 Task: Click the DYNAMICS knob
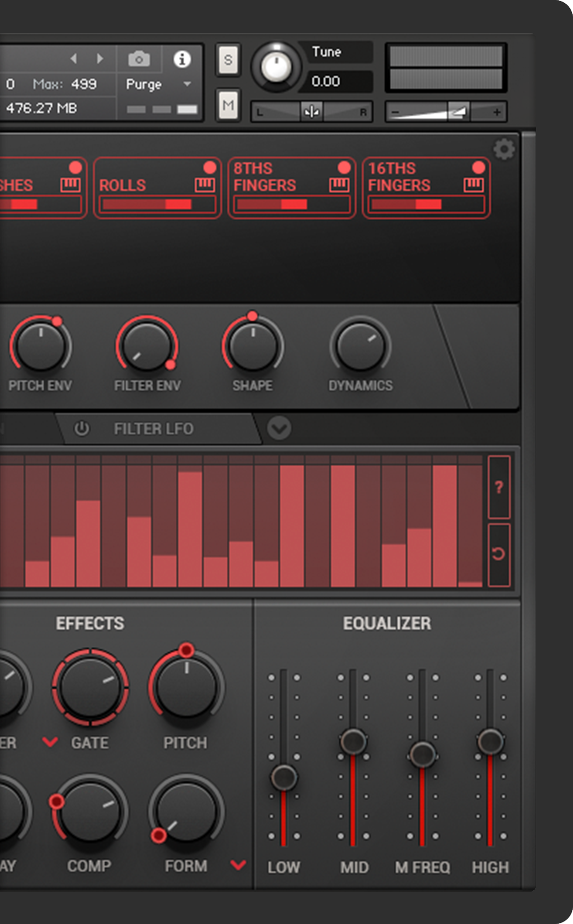pos(360,347)
